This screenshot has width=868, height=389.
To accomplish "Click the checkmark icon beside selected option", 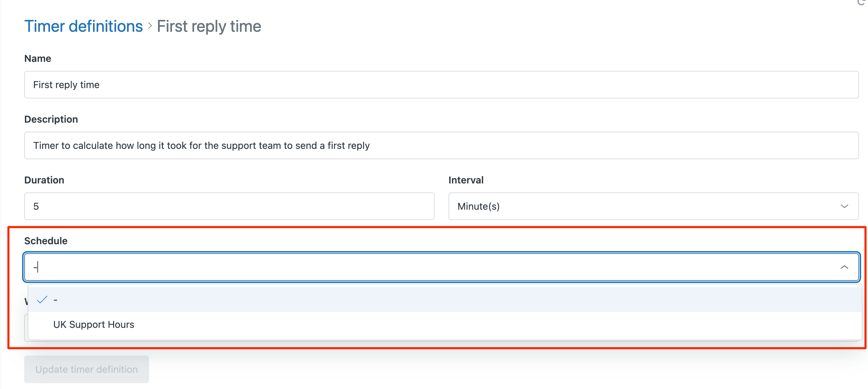I will [42, 300].
